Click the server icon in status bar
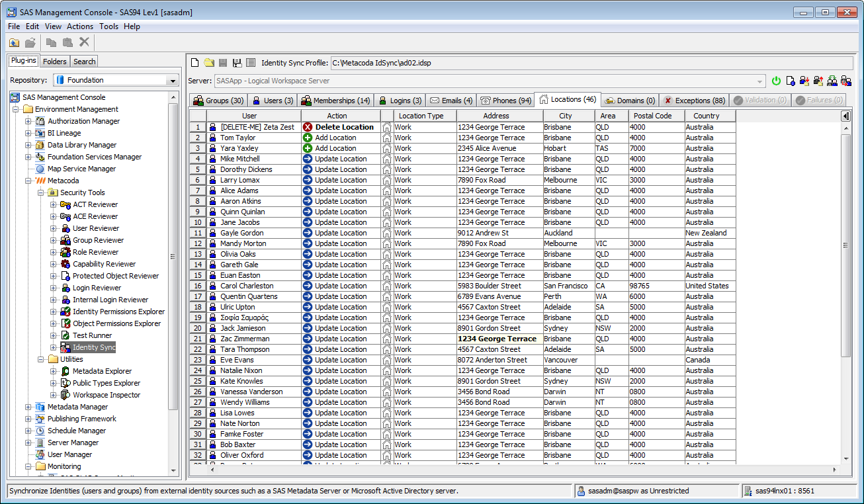 tap(748, 491)
